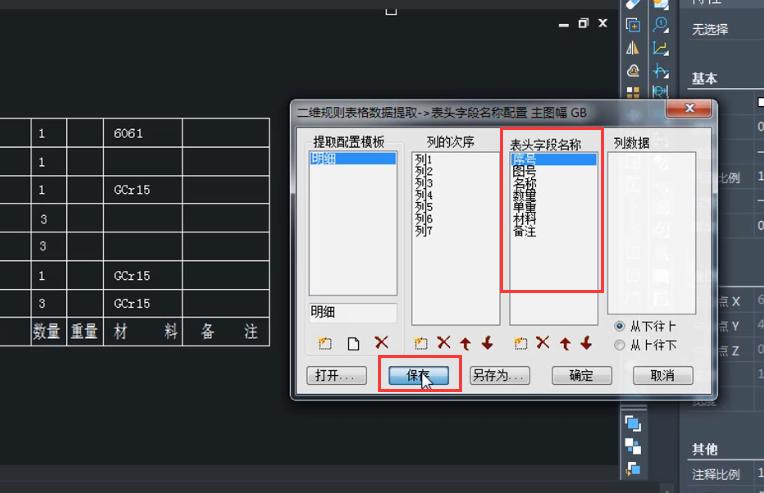Select 数量 header field name

pyautogui.click(x=524, y=196)
